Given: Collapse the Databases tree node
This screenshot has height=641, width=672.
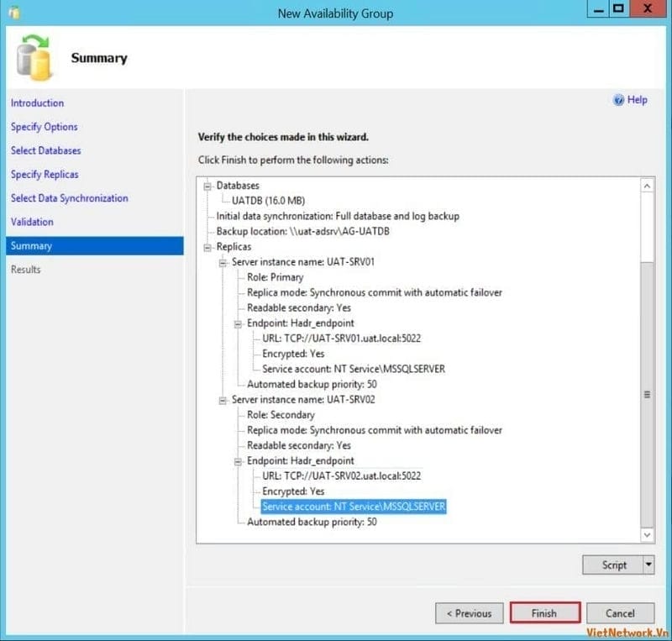Looking at the screenshot, I should tap(207, 186).
